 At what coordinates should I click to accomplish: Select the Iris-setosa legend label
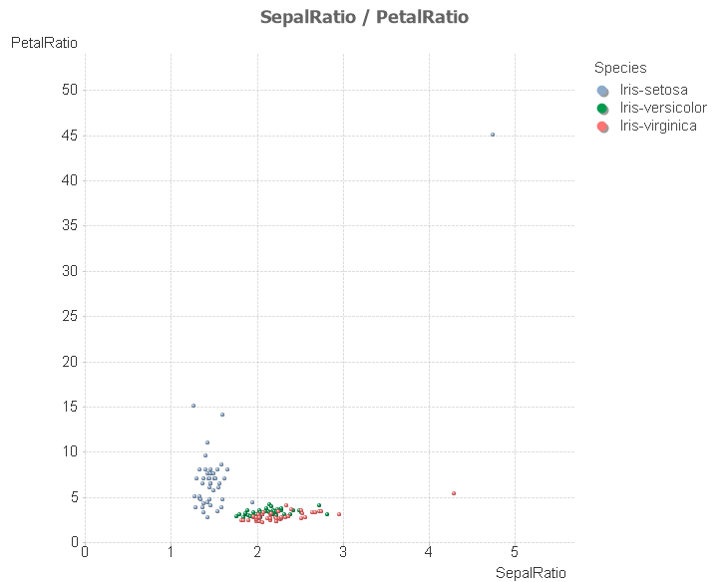(x=653, y=91)
